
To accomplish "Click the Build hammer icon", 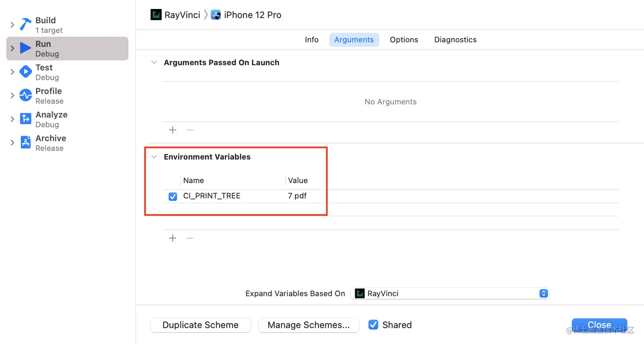I will point(26,25).
